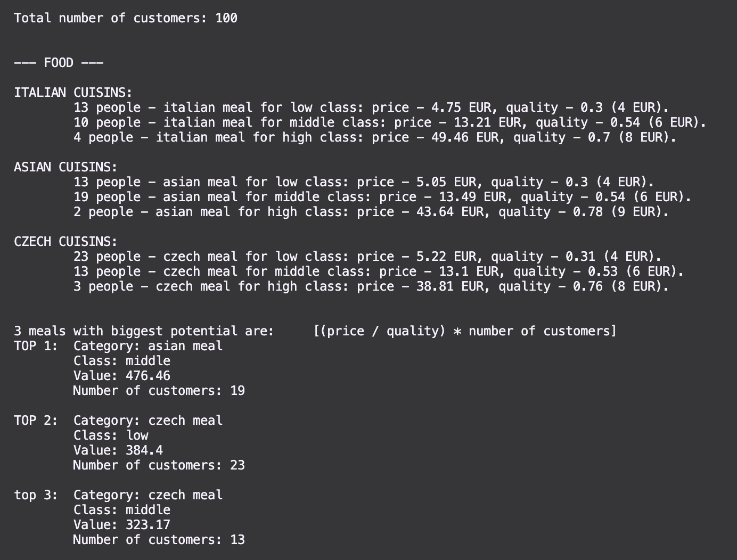The image size is (737, 560).
Task: Click the Asian meal for low class line
Action: point(363,182)
